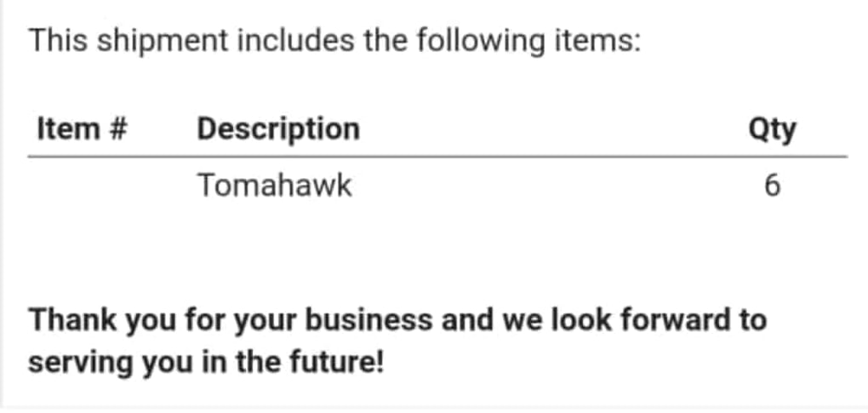Click the "This shipment includes" intro sentence

(334, 40)
